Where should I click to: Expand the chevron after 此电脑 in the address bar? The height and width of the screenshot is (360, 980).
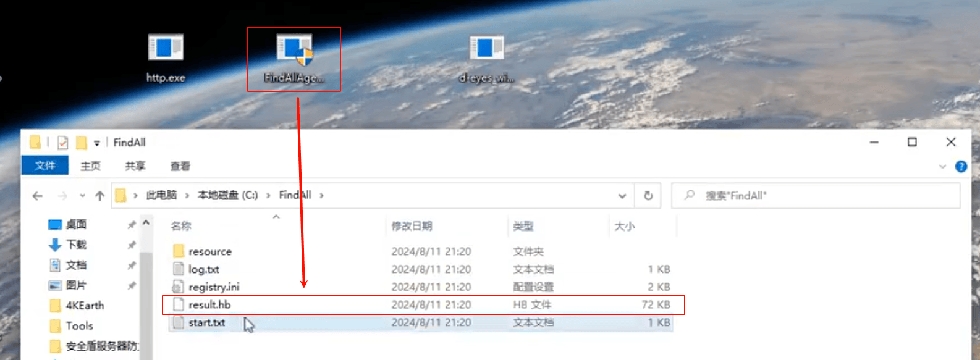[187, 196]
